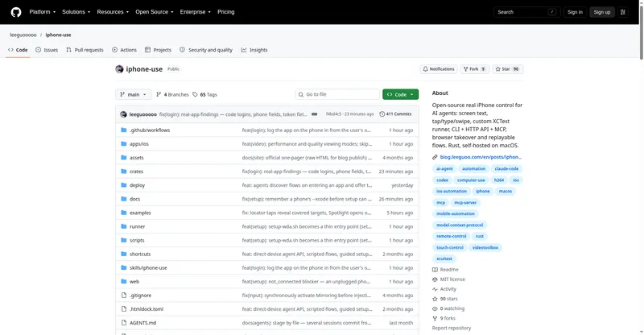Open the 411 Commits history
Viewport: 644px width, 335px height.
coord(395,114)
